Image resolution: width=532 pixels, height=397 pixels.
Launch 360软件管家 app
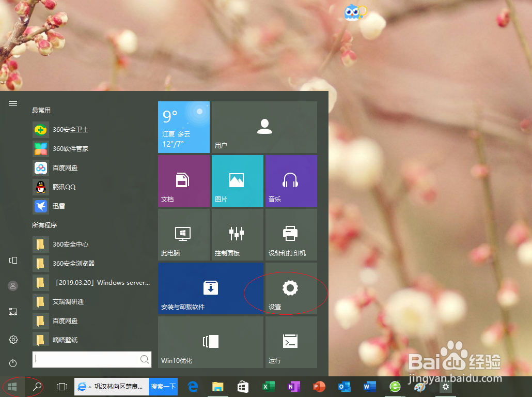91,149
